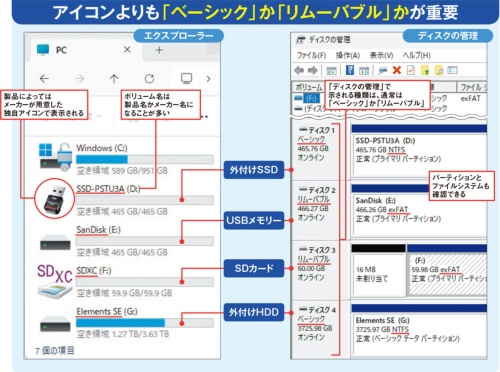Open the ファイル(F) menu in Disk Management
Image resolution: width=500 pixels, height=372 pixels.
click(311, 55)
